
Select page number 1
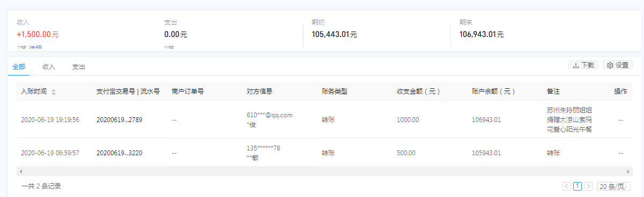point(578,186)
